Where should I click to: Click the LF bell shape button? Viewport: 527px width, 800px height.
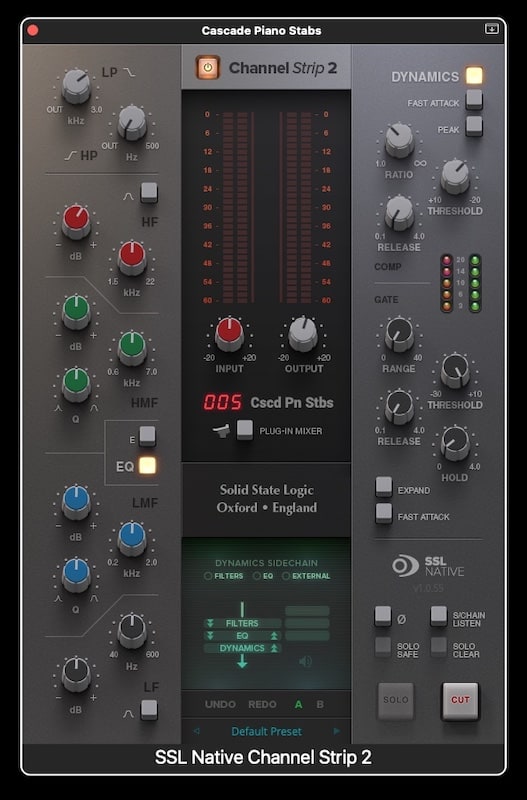(149, 710)
